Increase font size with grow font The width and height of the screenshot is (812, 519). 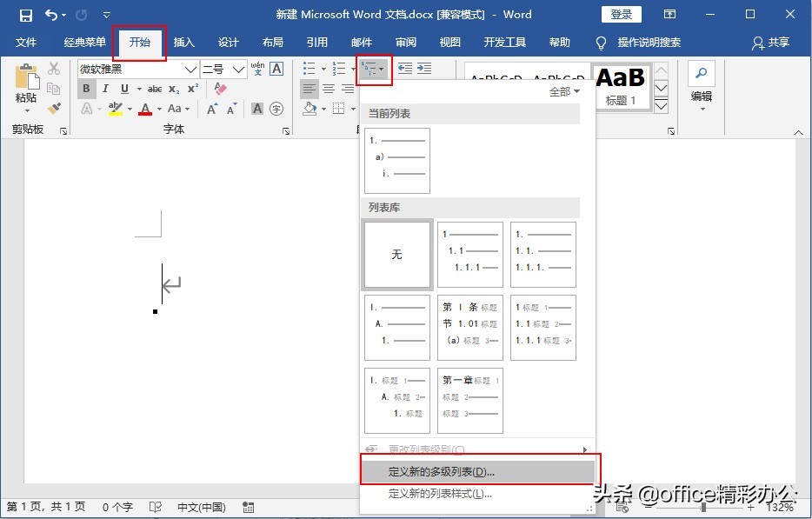tap(212, 109)
